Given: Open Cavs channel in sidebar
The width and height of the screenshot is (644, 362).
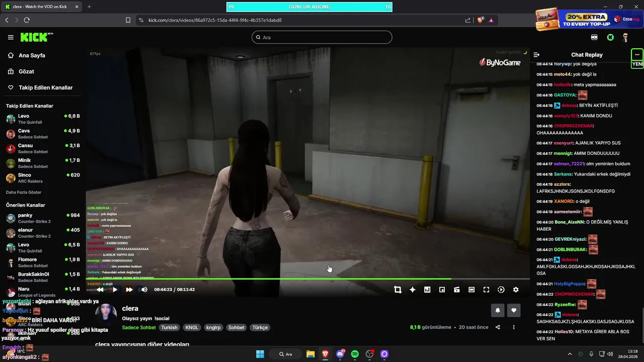Looking at the screenshot, I should 43,134.
